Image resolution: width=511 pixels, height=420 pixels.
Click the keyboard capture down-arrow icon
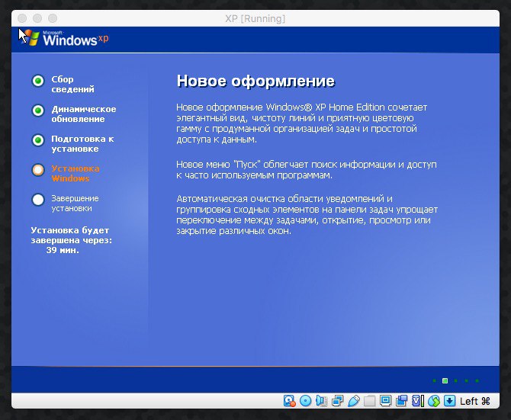pyautogui.click(x=450, y=401)
